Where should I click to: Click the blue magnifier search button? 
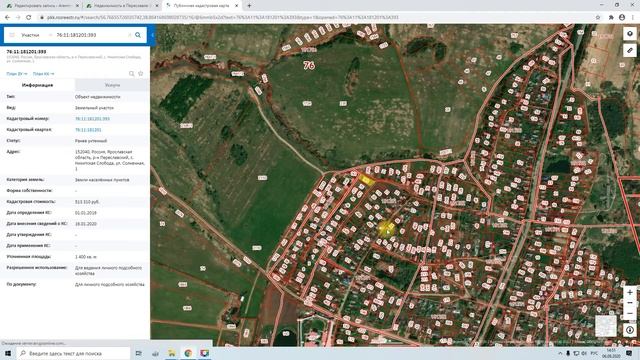[138, 35]
